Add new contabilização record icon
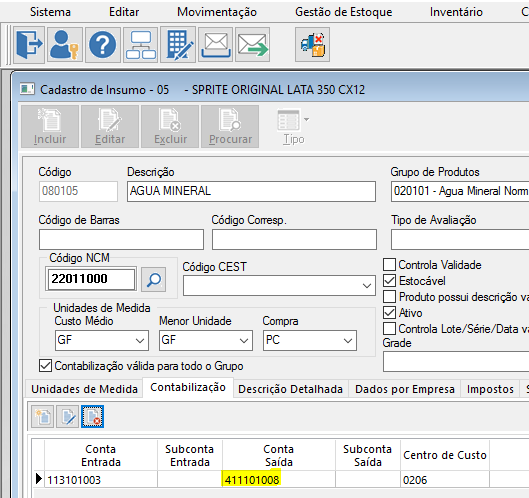Viewport: 529px width, 498px height. pos(43,417)
